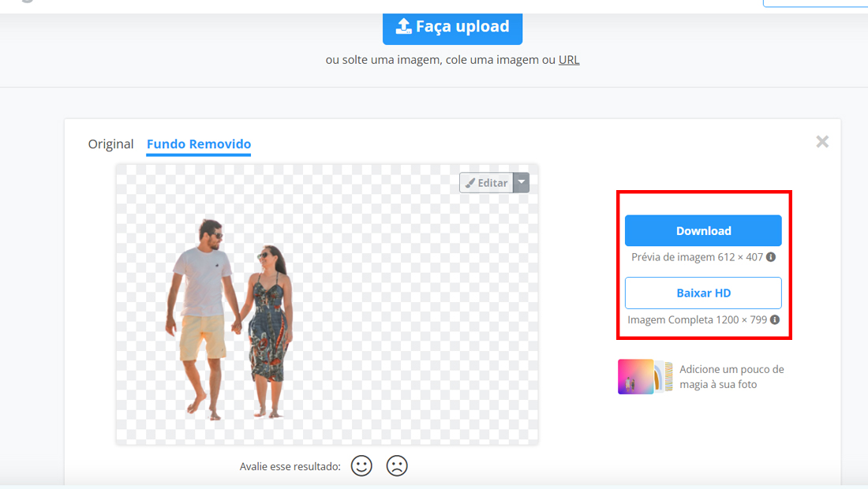The height and width of the screenshot is (489, 868).
Task: Click the Baixar HD button
Action: 703,293
